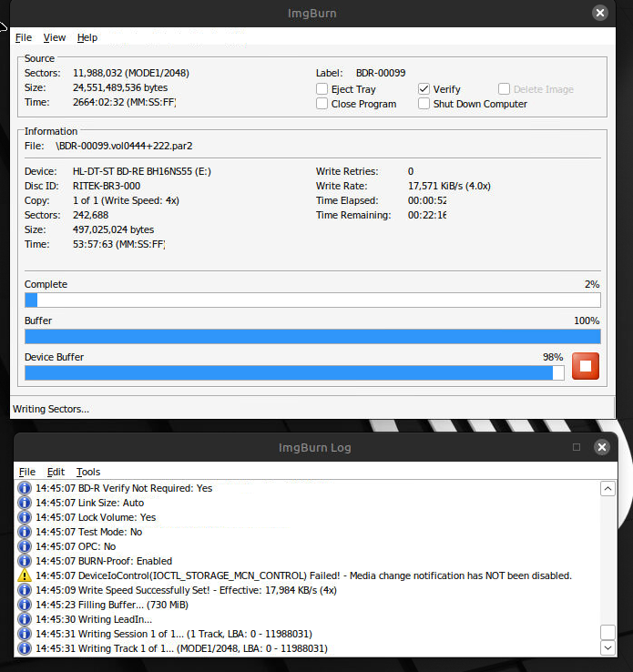Viewport: 633px width, 672px height.
Task: Click the Complete progress bar
Action: [312, 300]
